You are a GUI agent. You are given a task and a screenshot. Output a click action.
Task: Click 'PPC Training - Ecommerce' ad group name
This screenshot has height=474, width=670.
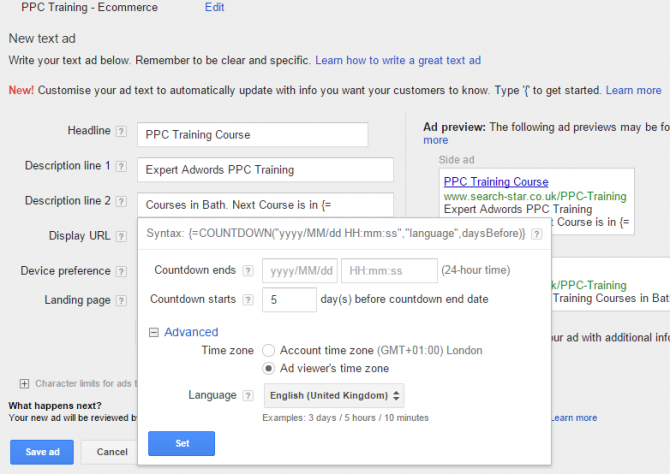point(89,7)
